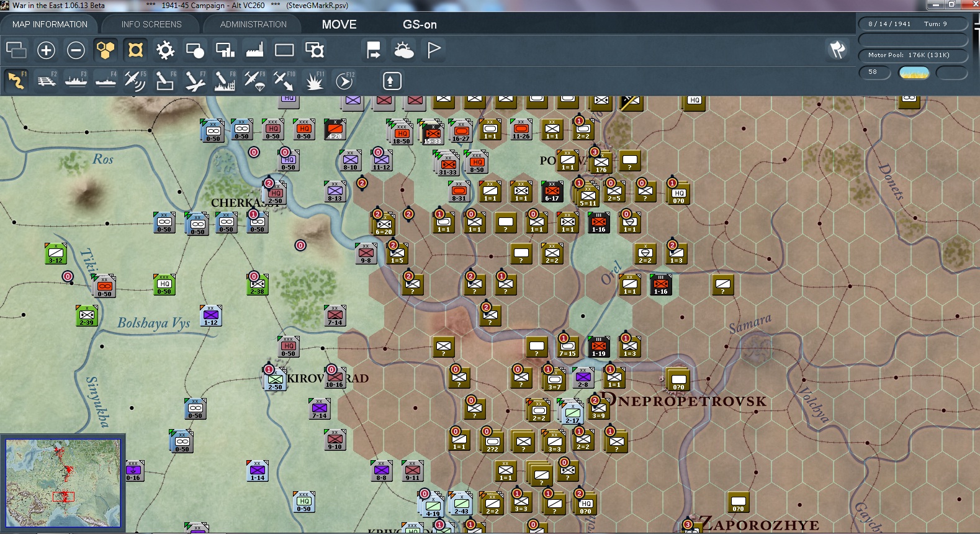The image size is (980, 534).
Task: Zoom out of the map
Action: pyautogui.click(x=76, y=50)
